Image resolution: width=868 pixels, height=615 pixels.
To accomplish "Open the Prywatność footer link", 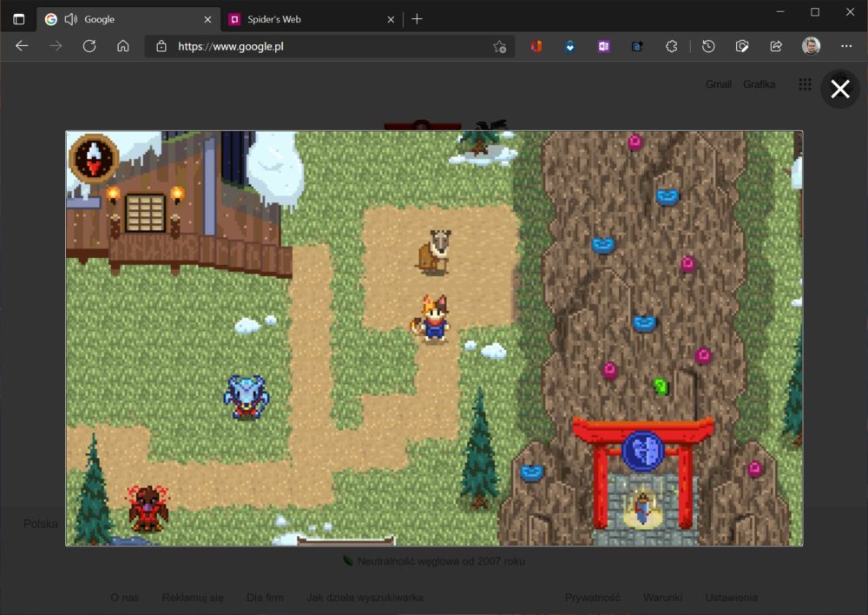I will click(x=592, y=598).
